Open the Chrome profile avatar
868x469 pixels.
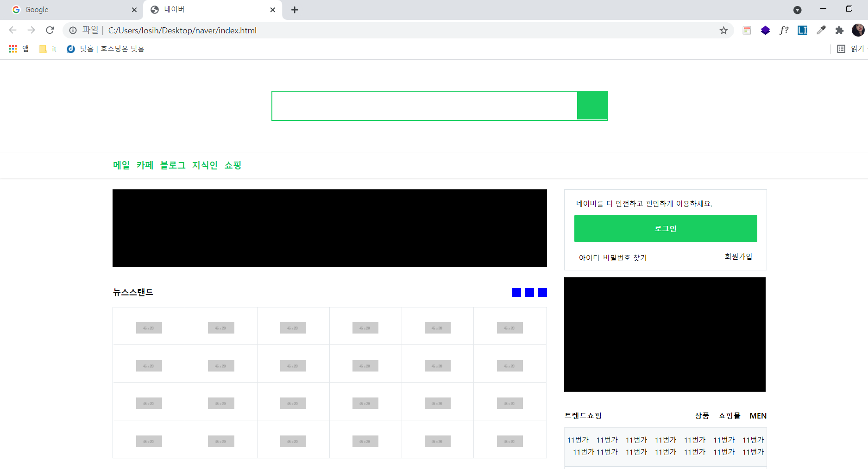click(858, 30)
